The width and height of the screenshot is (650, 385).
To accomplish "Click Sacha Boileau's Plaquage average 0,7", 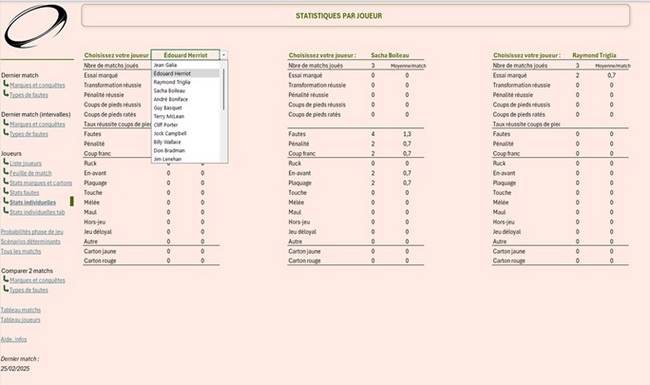I will coord(407,183).
